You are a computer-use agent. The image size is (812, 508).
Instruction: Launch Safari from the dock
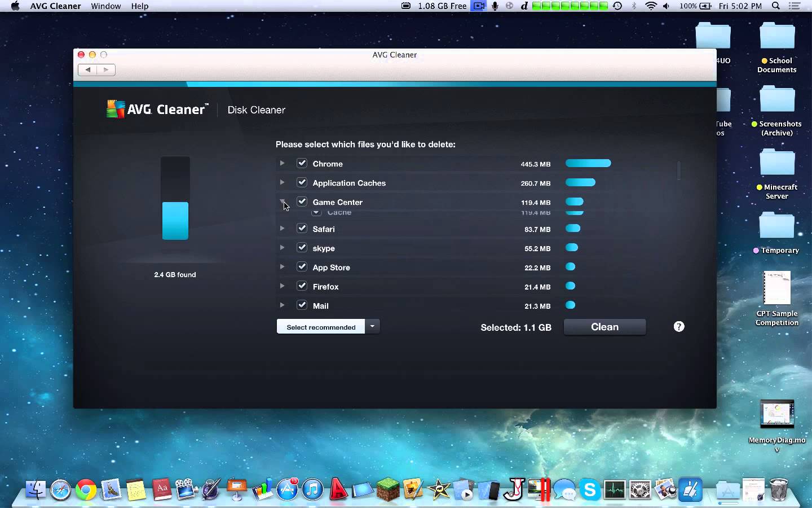click(61, 489)
